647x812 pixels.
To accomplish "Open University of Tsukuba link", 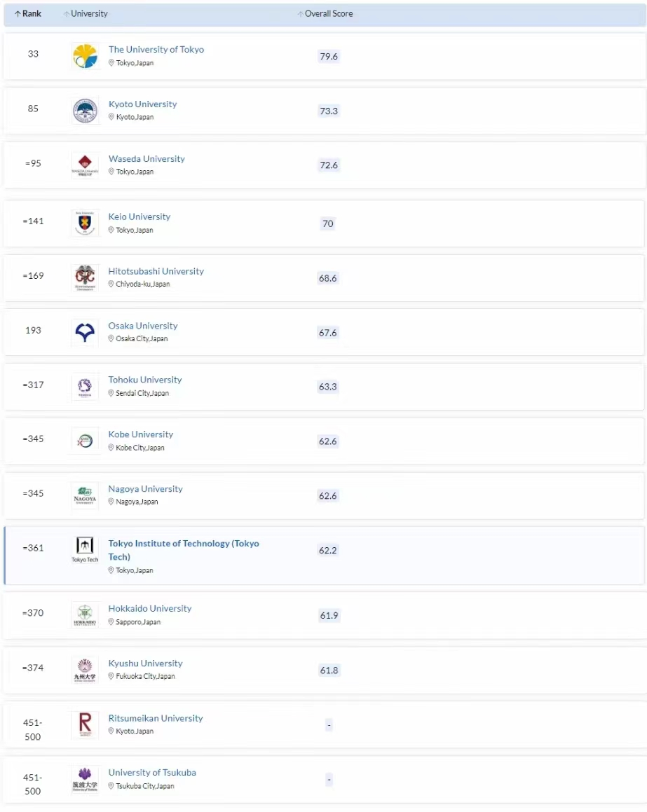I will (x=152, y=773).
